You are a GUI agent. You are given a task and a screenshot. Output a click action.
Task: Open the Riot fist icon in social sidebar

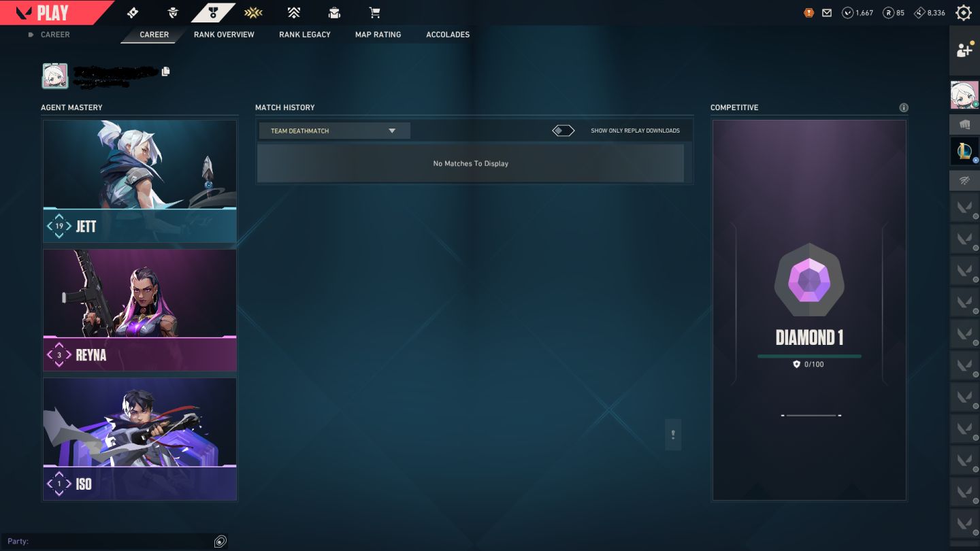pos(964,124)
